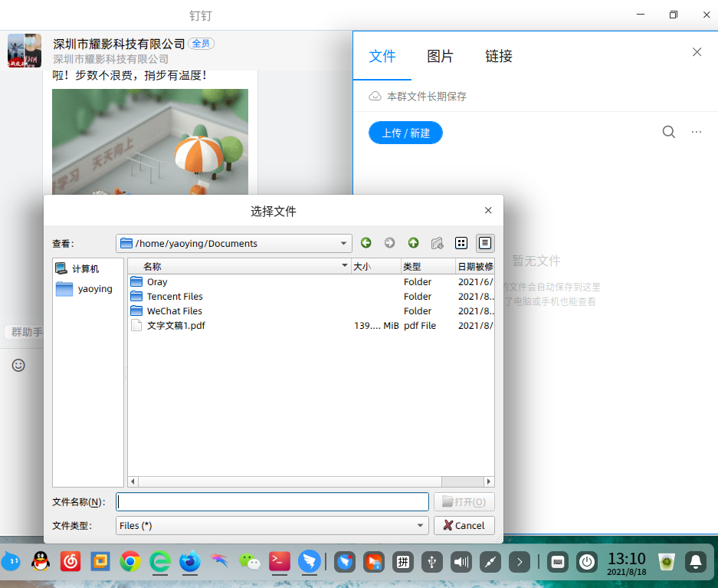This screenshot has width=718, height=588.
Task: Open the notification bell in tray
Action: click(x=695, y=561)
